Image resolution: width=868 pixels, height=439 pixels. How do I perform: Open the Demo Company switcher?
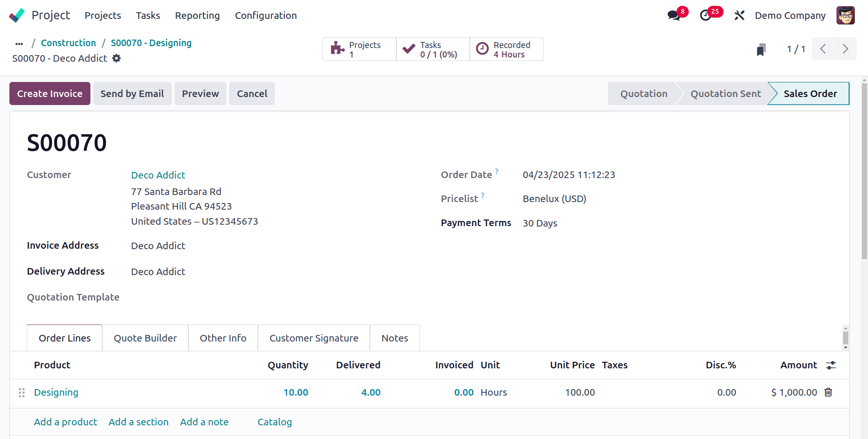(790, 16)
